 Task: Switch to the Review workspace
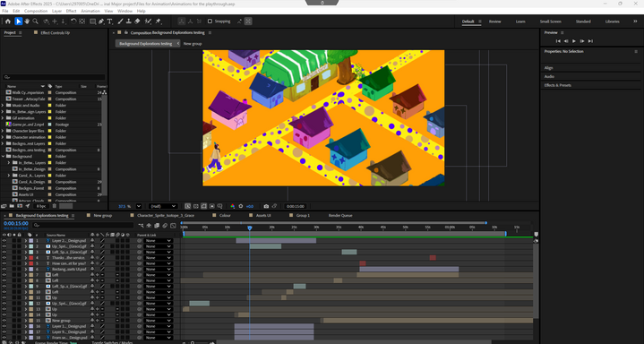[x=494, y=21]
